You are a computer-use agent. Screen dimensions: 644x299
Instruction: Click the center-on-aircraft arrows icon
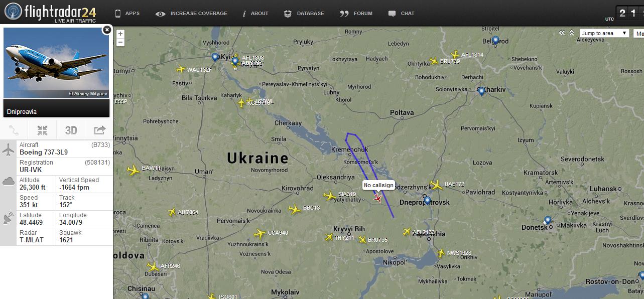(43, 131)
